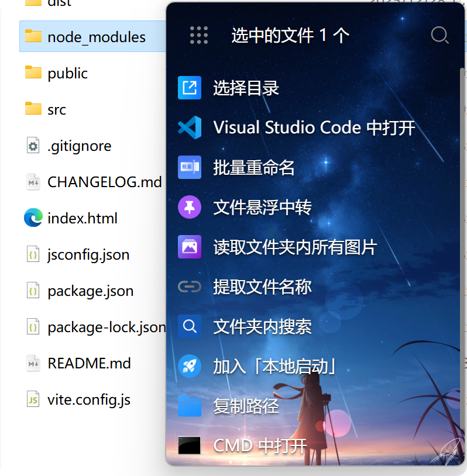Click the black CMD terminal icon
Screen dimensions: 467x476
coord(189,446)
